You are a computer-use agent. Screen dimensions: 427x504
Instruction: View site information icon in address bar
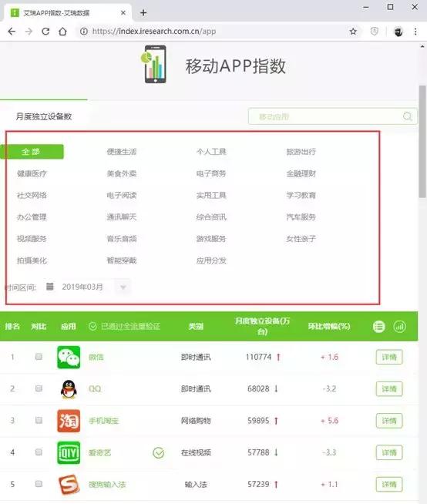(x=83, y=31)
